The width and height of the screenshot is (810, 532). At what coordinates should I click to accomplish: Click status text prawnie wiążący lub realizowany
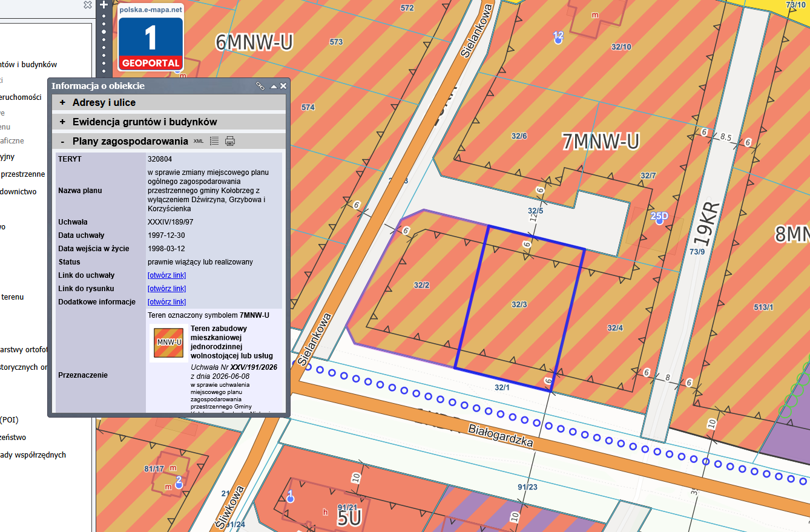point(200,262)
